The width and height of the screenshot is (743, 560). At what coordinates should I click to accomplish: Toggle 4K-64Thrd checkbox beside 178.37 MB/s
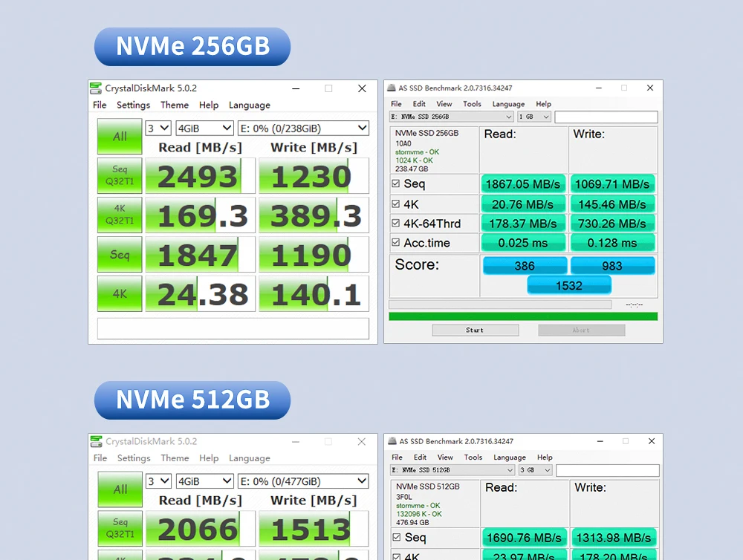395,224
